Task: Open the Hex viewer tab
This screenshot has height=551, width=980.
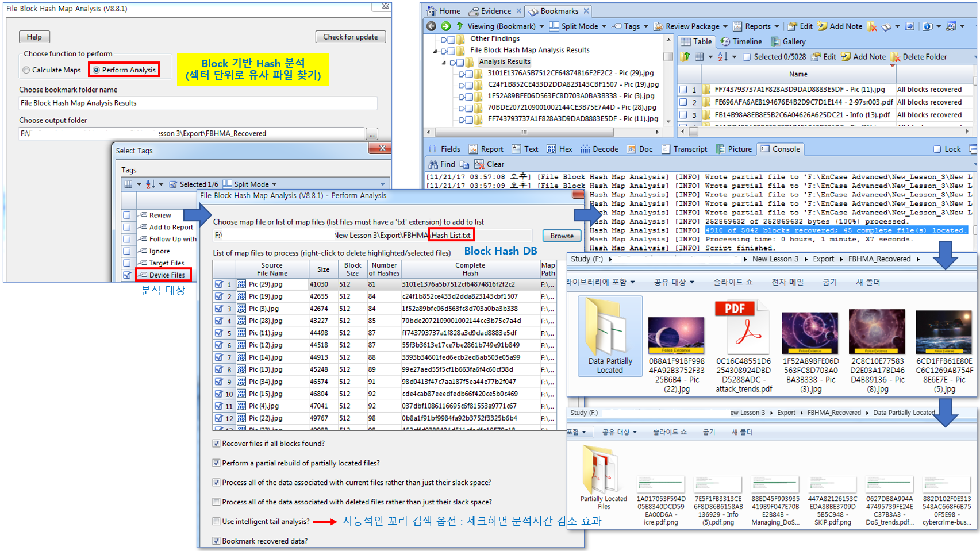Action: pyautogui.click(x=559, y=149)
